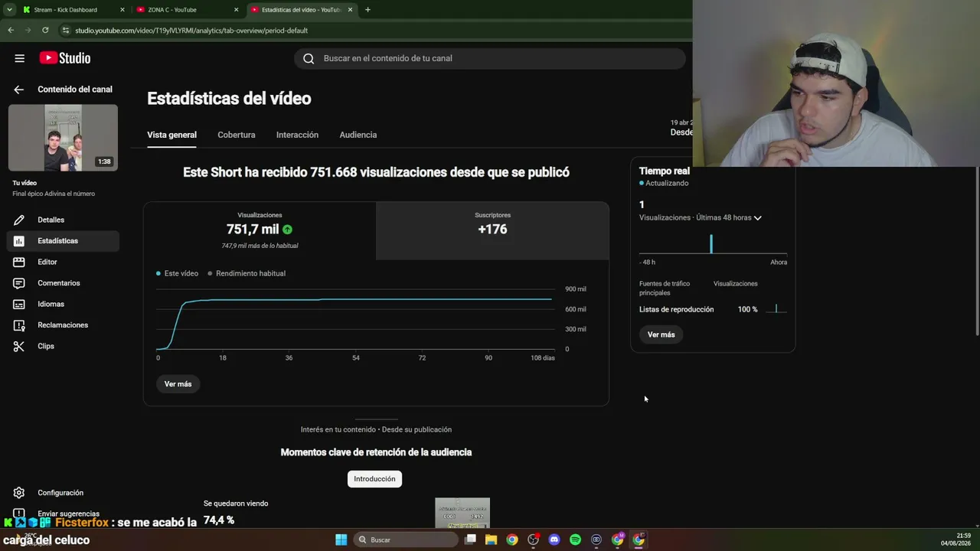Click the Clips scissors icon
This screenshot has width=980, height=551.
pyautogui.click(x=19, y=346)
